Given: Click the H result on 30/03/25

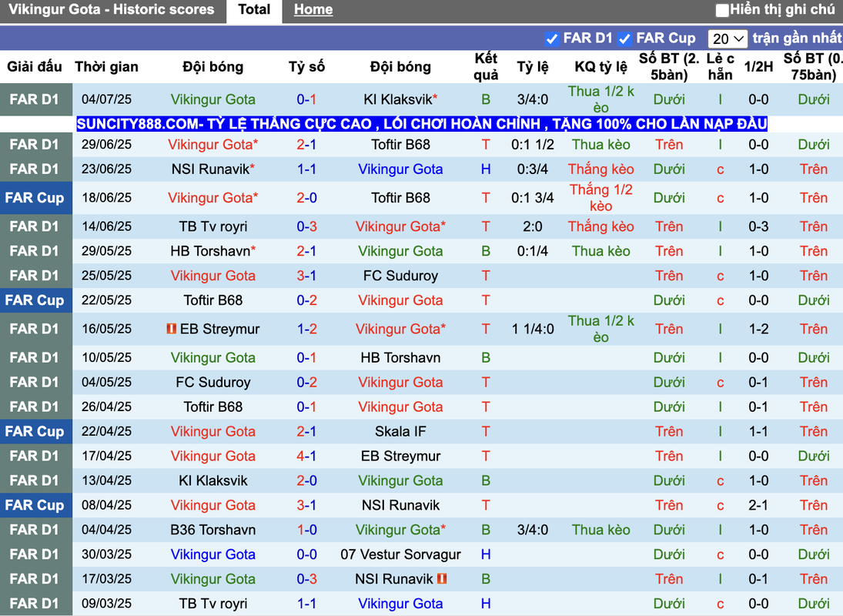Looking at the screenshot, I should [486, 554].
